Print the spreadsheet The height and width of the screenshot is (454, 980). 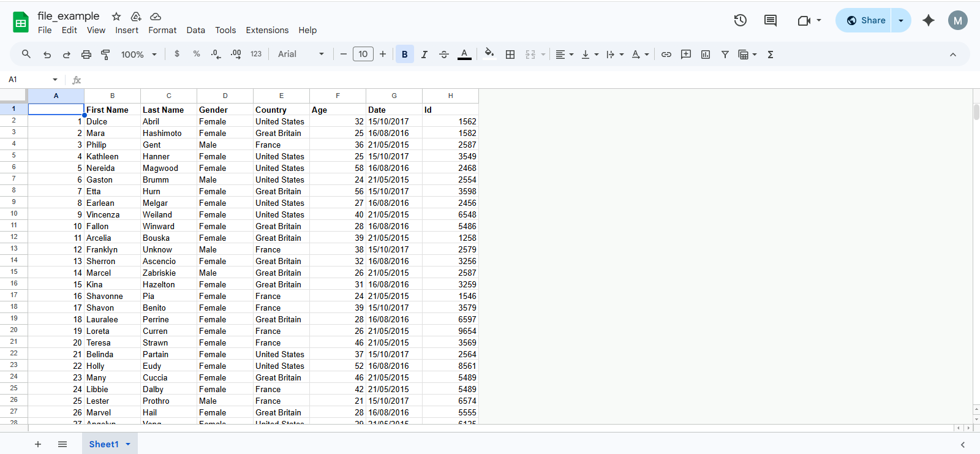pos(86,55)
